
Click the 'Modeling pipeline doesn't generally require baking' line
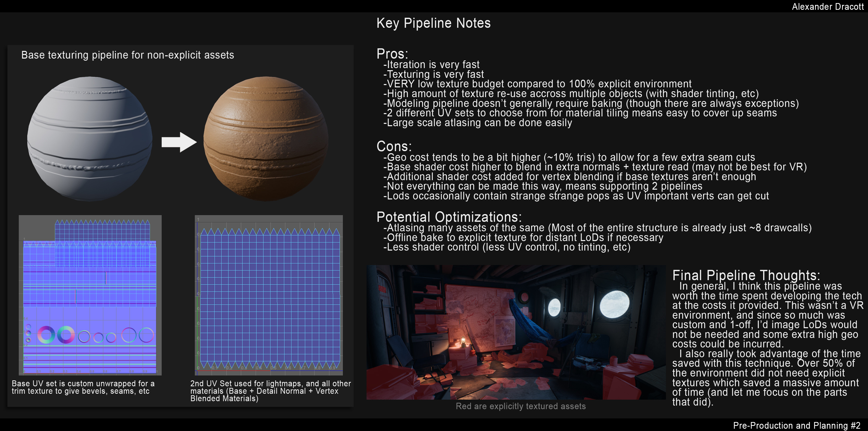pos(591,103)
